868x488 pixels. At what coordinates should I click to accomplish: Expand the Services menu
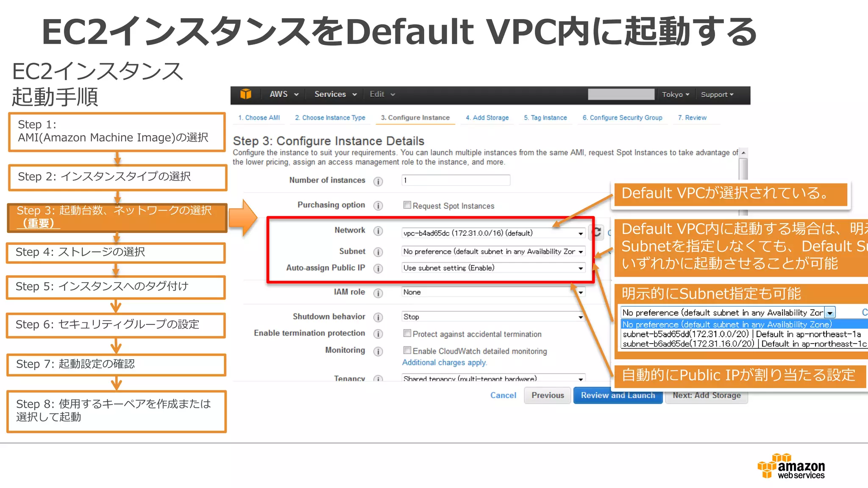[335, 94]
